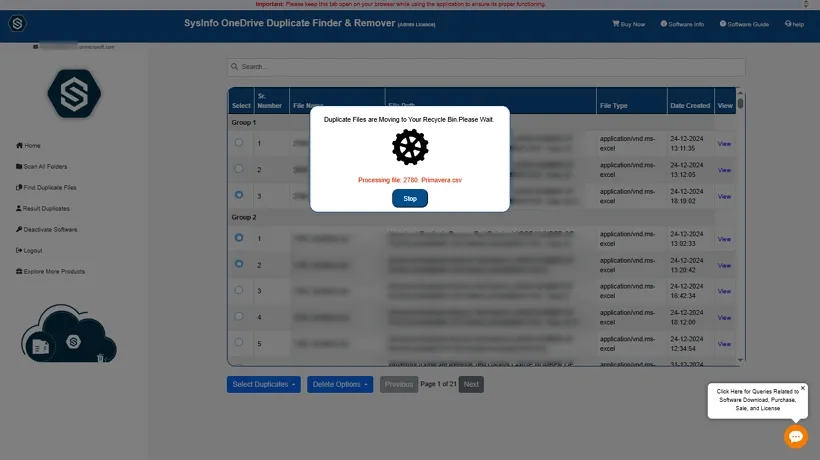The height and width of the screenshot is (460, 820).
Task: Click the Sr. Number column header
Action: tap(269, 101)
